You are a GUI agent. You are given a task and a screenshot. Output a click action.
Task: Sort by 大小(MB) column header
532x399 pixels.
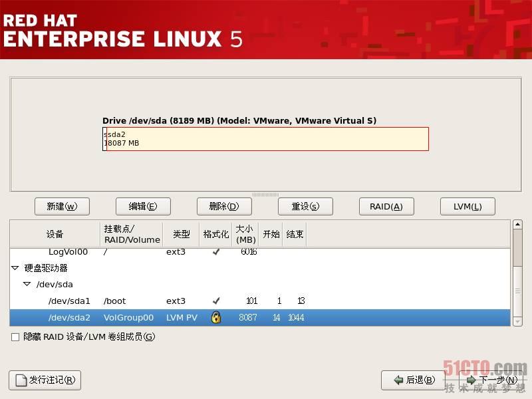(x=245, y=234)
